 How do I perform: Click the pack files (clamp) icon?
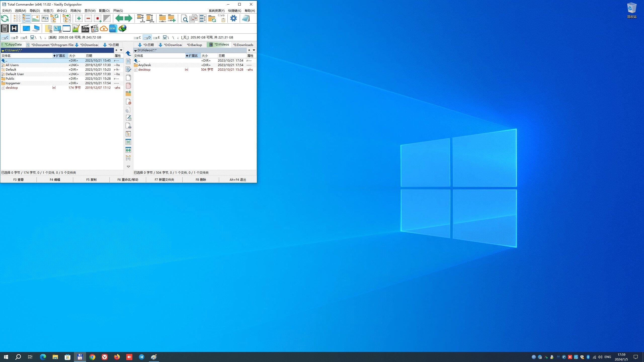click(x=141, y=18)
